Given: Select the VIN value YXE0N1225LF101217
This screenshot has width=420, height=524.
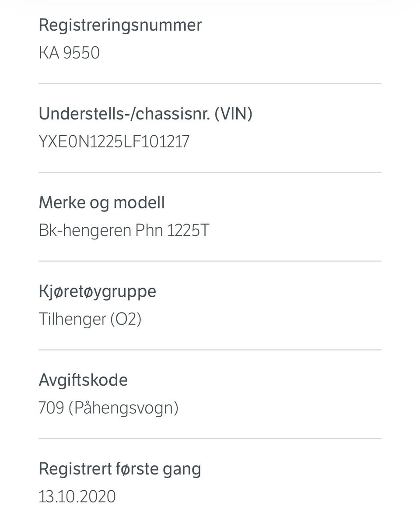Looking at the screenshot, I should (x=114, y=142).
